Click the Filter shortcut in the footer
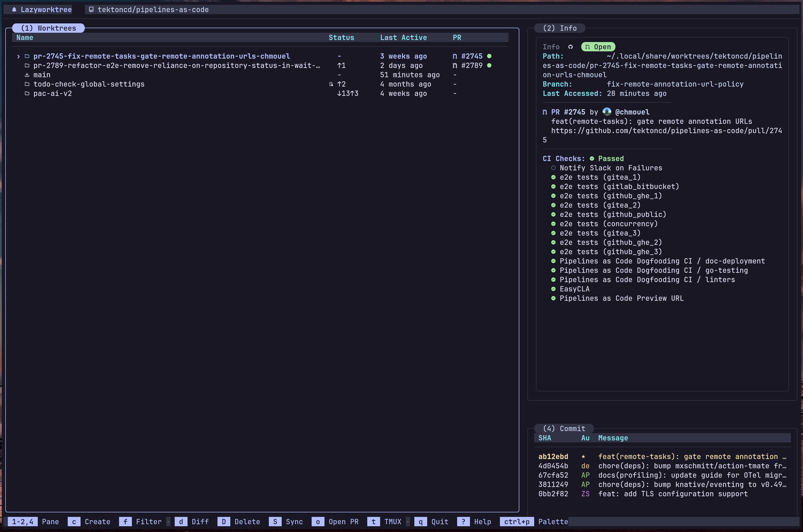The width and height of the screenshot is (803, 532). [140, 521]
